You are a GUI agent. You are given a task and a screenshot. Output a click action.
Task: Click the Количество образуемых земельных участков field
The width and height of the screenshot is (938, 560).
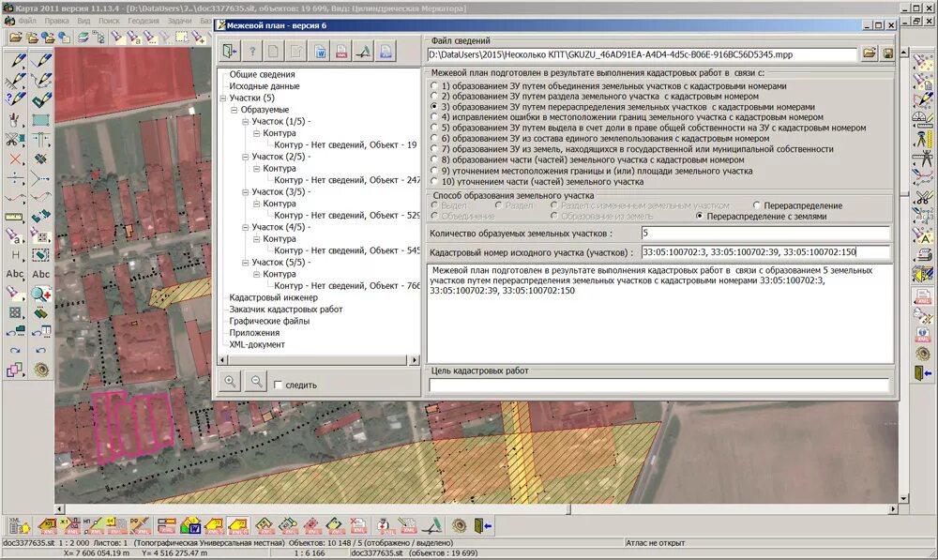(765, 234)
